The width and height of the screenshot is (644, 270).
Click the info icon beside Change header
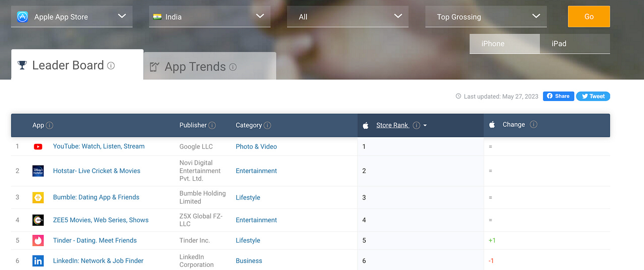(533, 124)
